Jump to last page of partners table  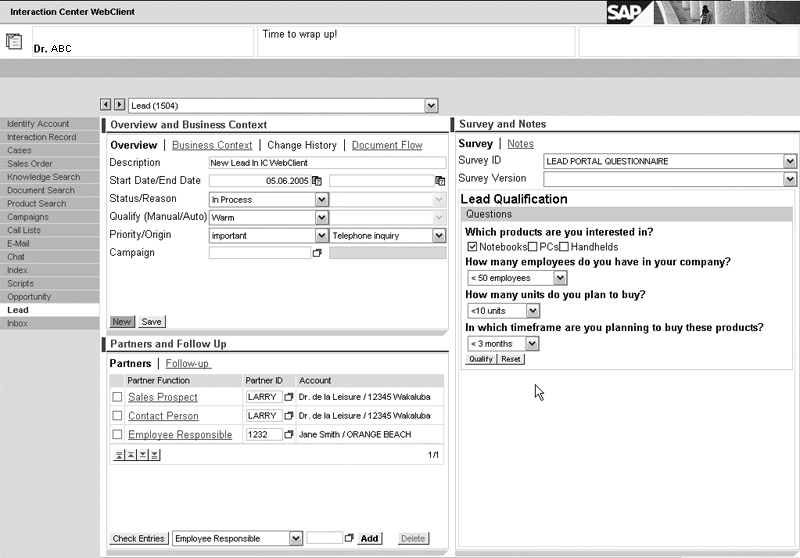pyautogui.click(x=155, y=455)
